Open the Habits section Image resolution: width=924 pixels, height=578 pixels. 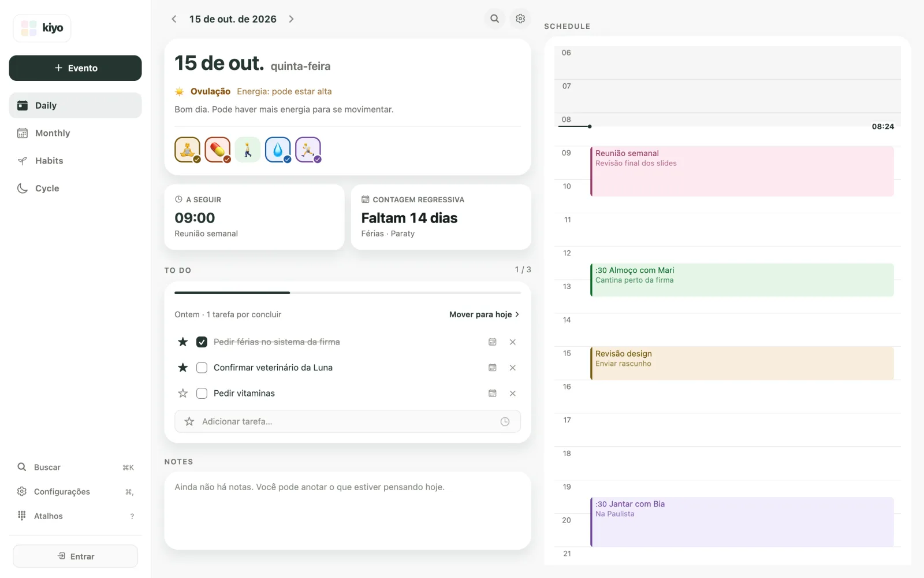click(75, 161)
